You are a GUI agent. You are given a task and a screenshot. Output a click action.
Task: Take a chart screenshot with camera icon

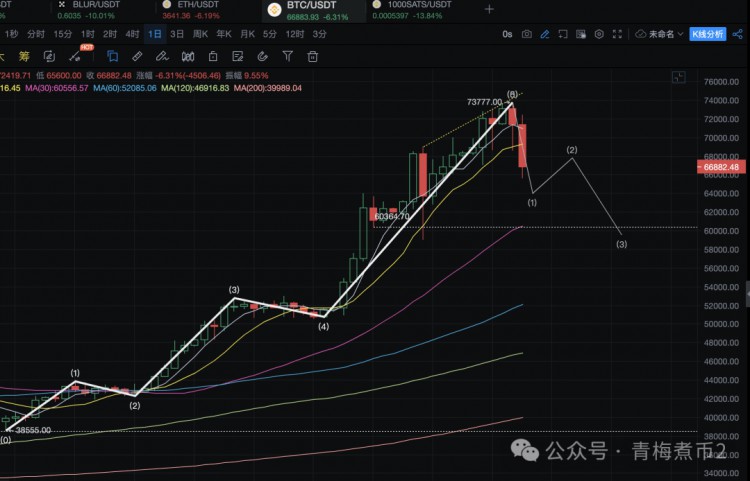pos(527,34)
